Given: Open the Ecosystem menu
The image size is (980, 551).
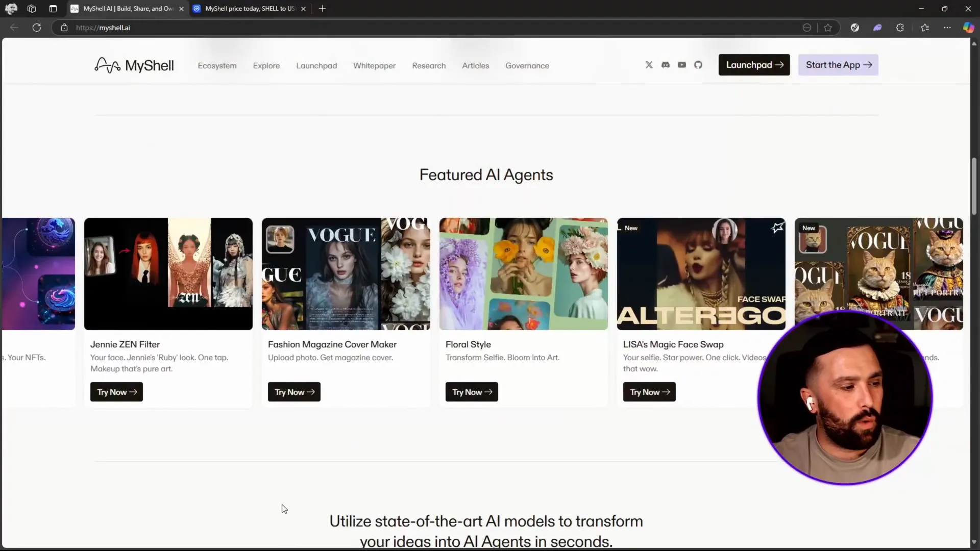Looking at the screenshot, I should click(x=217, y=66).
